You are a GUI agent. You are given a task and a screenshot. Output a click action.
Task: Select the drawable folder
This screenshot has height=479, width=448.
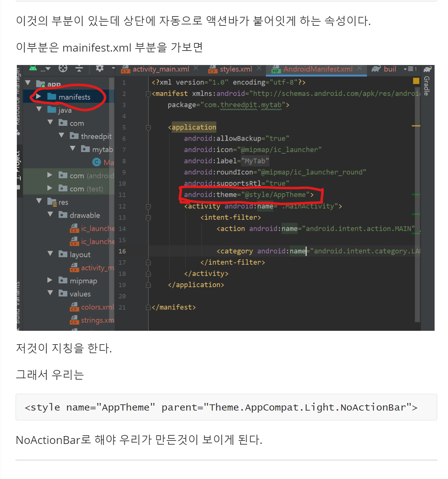click(79, 215)
